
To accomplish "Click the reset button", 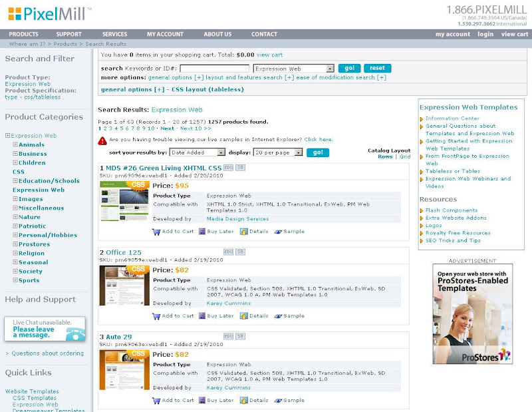I will [x=377, y=68].
